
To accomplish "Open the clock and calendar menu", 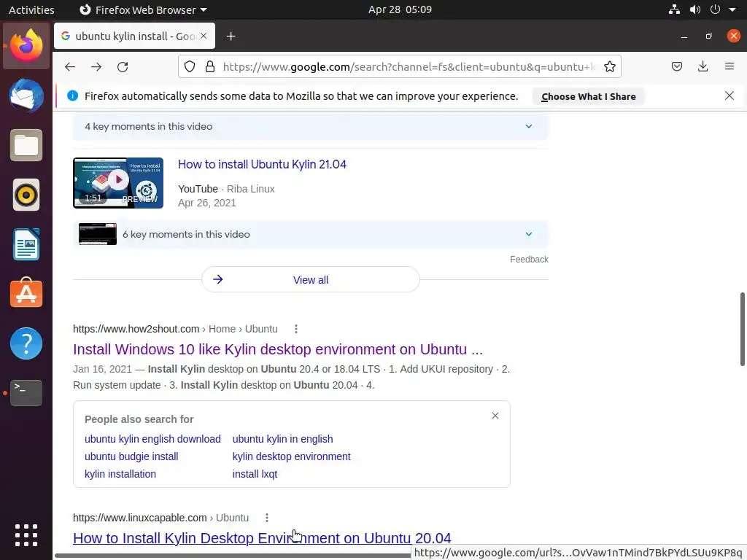I will click(400, 9).
